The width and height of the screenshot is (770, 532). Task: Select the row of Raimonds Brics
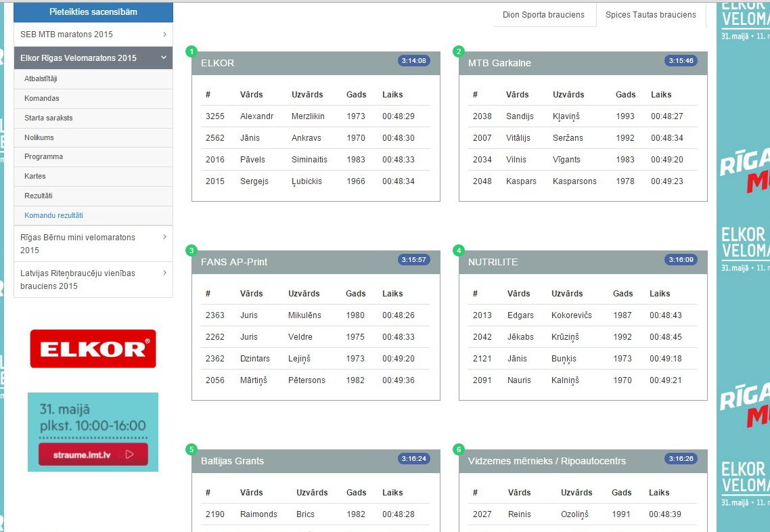pos(315,514)
